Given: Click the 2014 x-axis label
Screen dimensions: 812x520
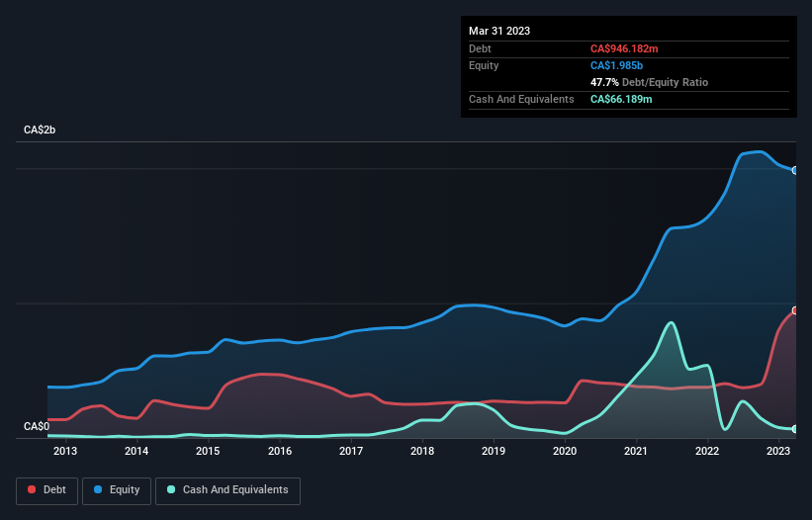Looking at the screenshot, I should pyautogui.click(x=136, y=451).
